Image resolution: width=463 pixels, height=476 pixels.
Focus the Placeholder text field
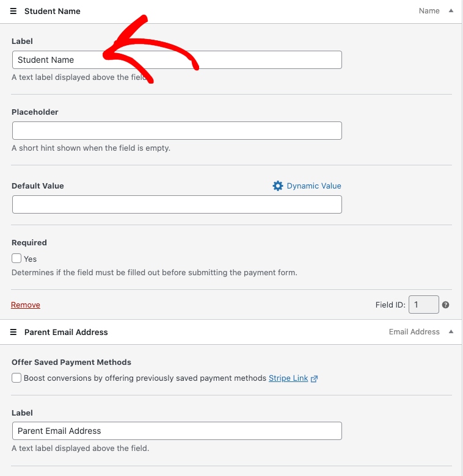177,131
